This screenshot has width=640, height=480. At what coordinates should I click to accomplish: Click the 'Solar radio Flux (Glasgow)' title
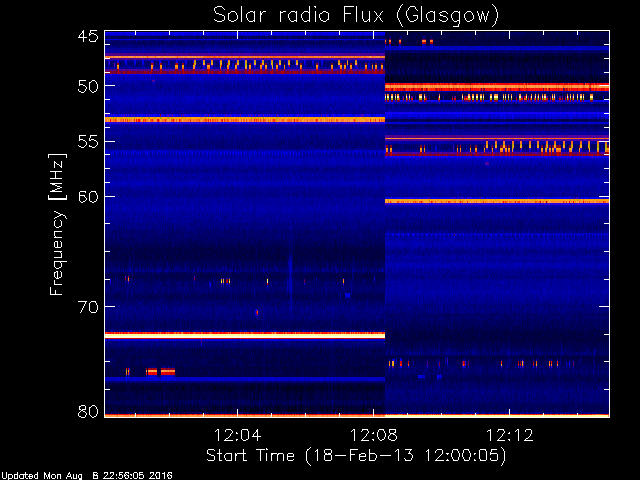pos(356,16)
